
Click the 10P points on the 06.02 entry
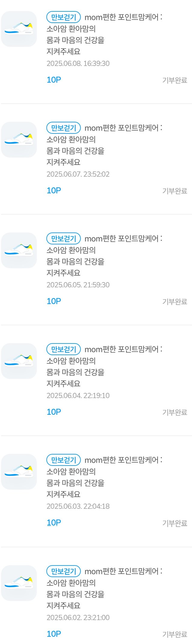[x=54, y=634]
